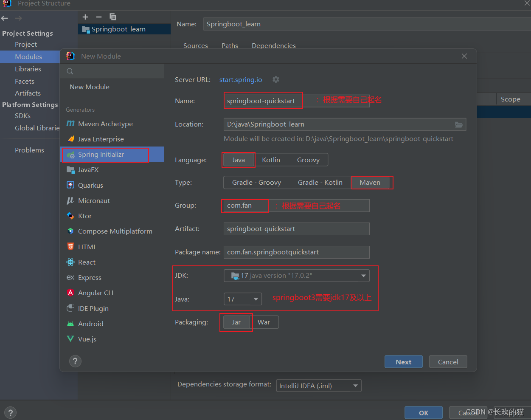531x420 pixels.
Task: Click the Compose Multiplatform icon
Action: tap(70, 231)
